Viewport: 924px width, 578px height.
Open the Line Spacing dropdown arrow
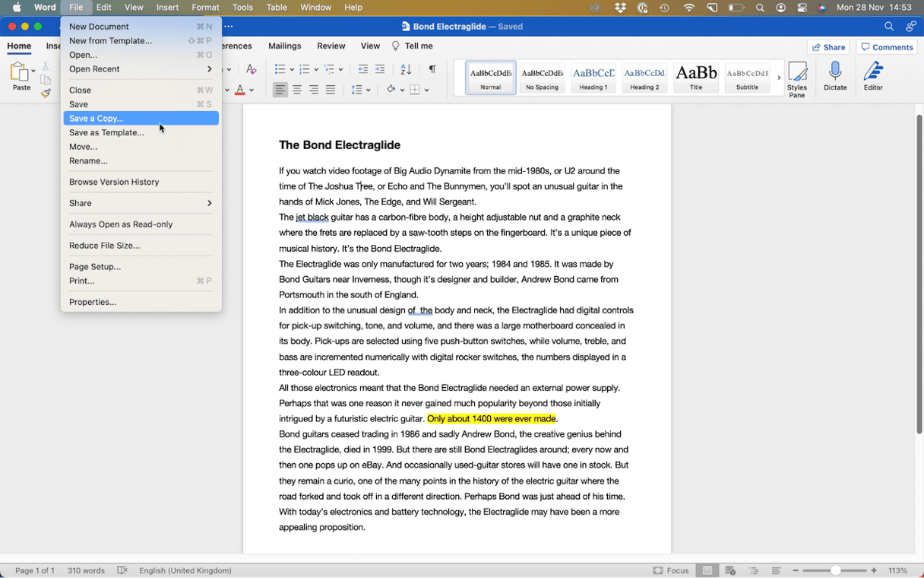368,90
